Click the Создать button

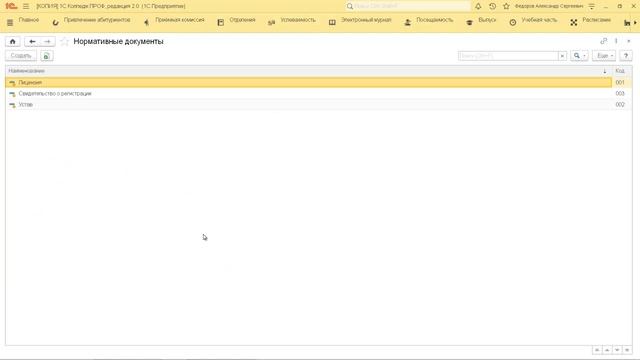pyautogui.click(x=21, y=56)
